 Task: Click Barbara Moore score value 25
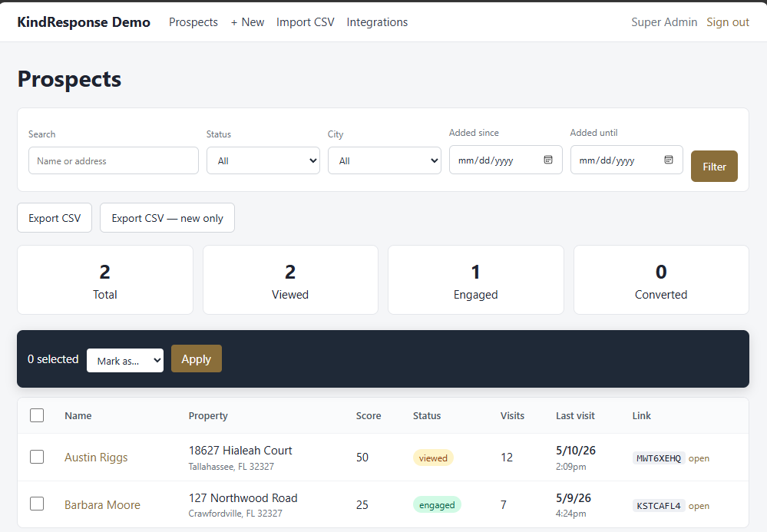[362, 504]
